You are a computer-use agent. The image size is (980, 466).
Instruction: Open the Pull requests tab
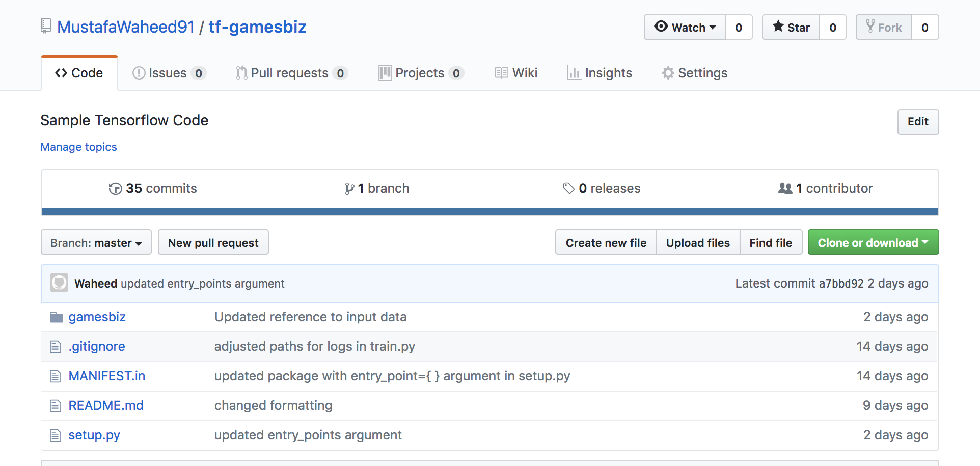pos(292,73)
